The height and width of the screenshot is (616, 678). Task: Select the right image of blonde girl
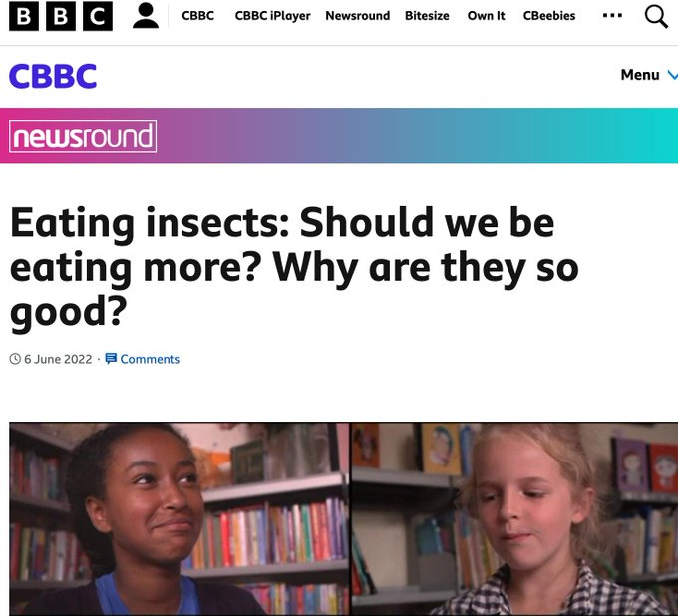click(x=515, y=518)
